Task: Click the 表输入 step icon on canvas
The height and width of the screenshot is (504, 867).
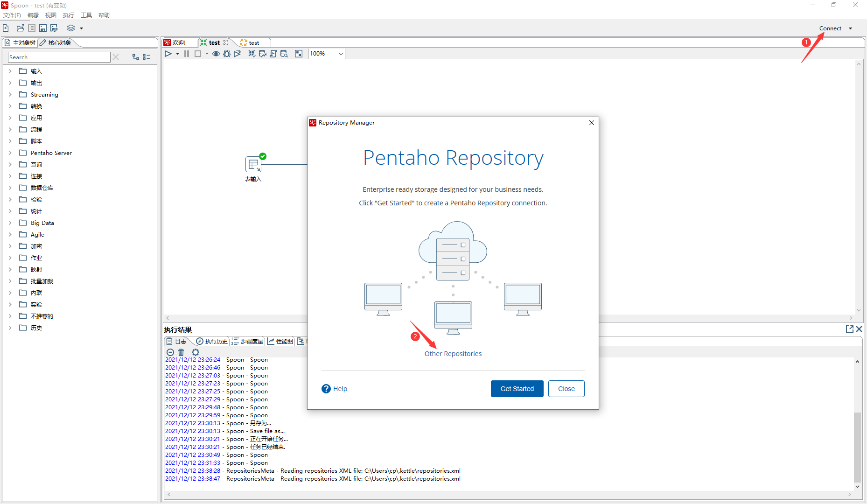Action: 253,164
